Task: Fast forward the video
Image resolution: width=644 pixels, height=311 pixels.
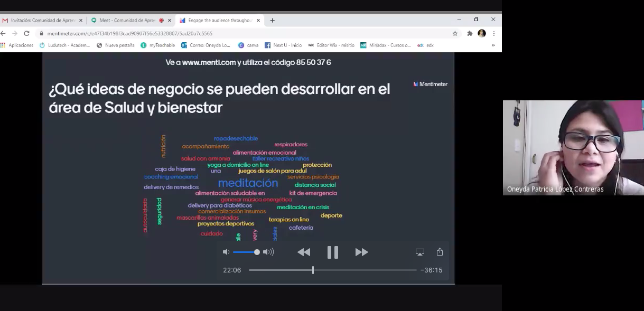Action: 361,252
